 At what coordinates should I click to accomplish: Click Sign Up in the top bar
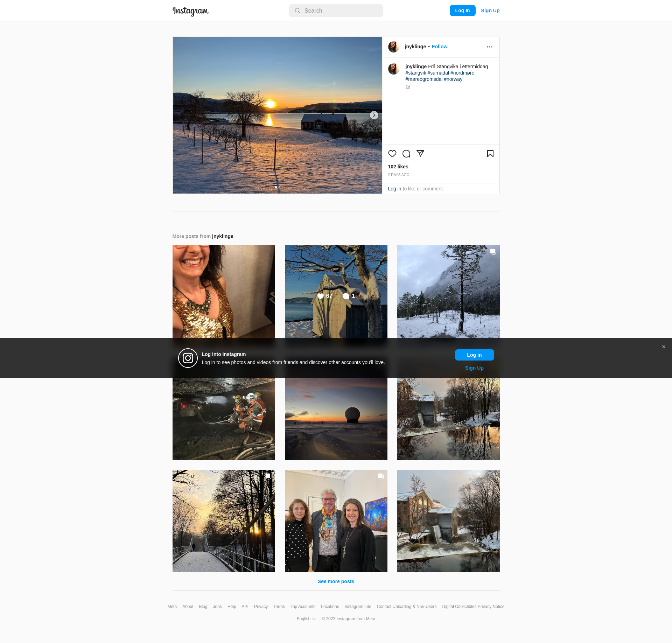(490, 11)
